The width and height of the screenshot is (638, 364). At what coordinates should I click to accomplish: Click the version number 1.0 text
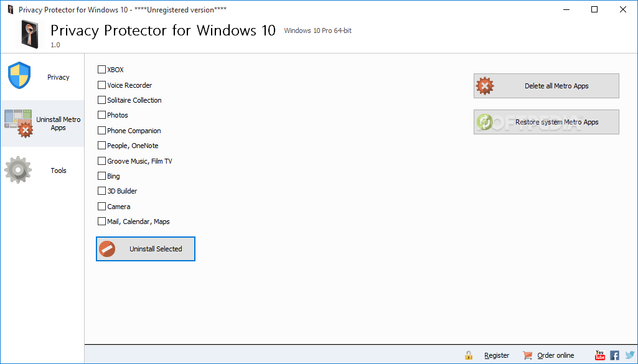(55, 45)
